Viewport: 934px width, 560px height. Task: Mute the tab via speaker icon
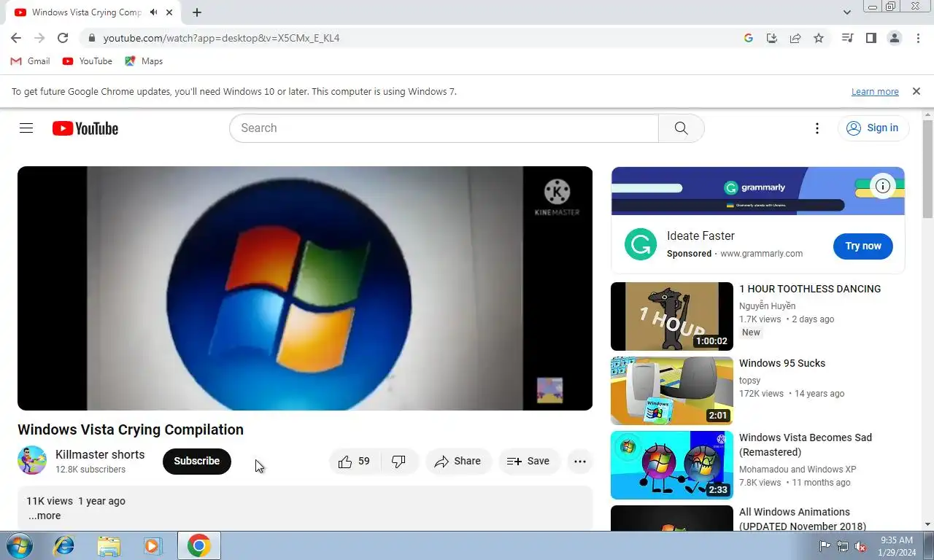tap(153, 12)
